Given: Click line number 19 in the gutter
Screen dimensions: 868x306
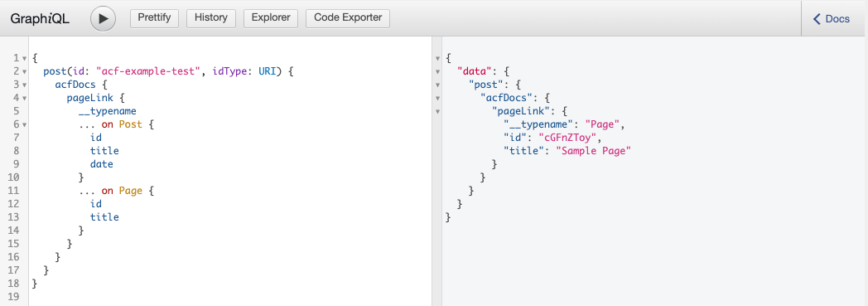Looking at the screenshot, I should [14, 297].
